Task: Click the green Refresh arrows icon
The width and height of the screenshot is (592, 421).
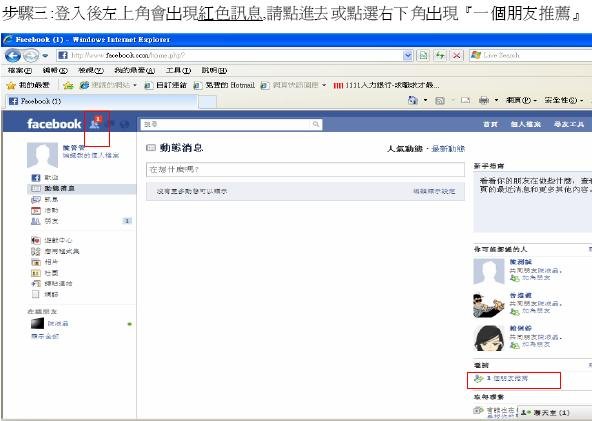Action: click(439, 56)
